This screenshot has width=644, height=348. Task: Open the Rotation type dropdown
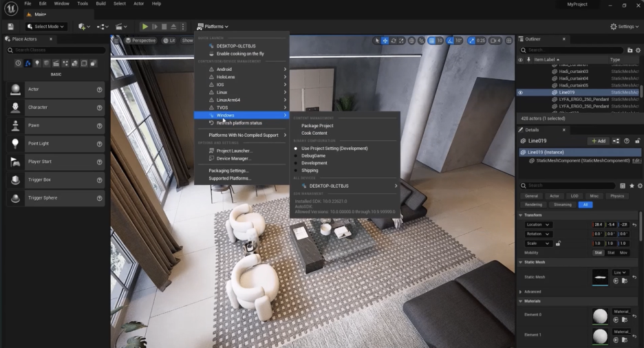[x=537, y=235]
